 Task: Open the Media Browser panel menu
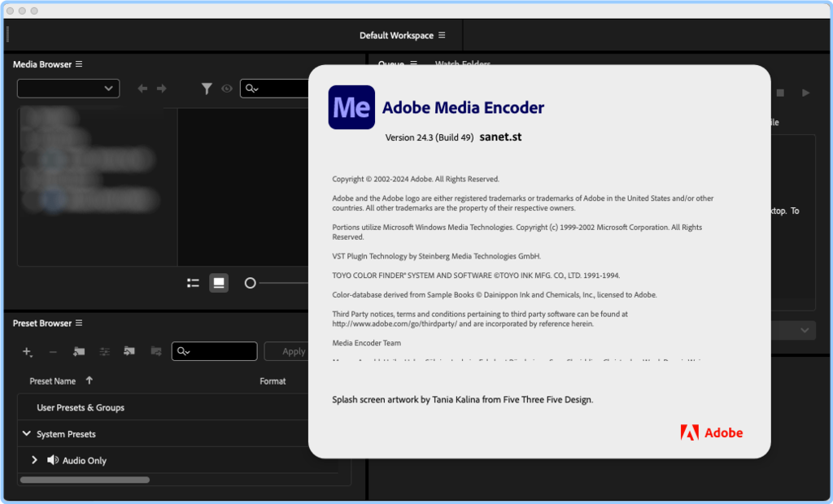[79, 64]
